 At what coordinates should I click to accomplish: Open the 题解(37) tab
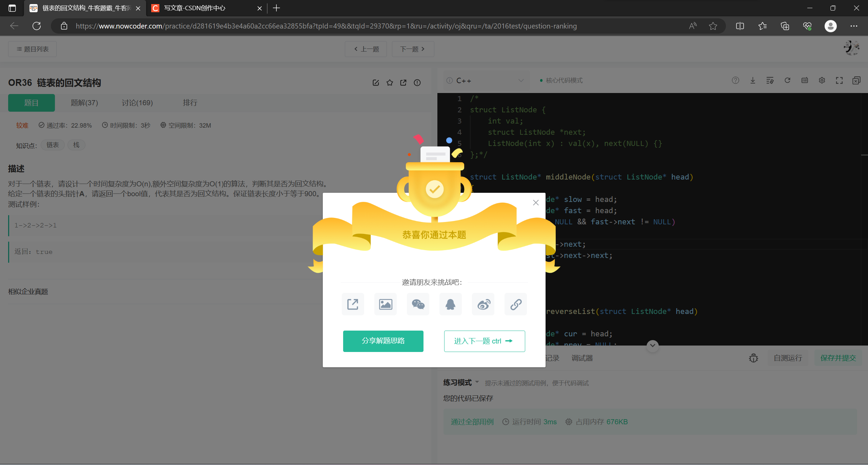(x=84, y=103)
